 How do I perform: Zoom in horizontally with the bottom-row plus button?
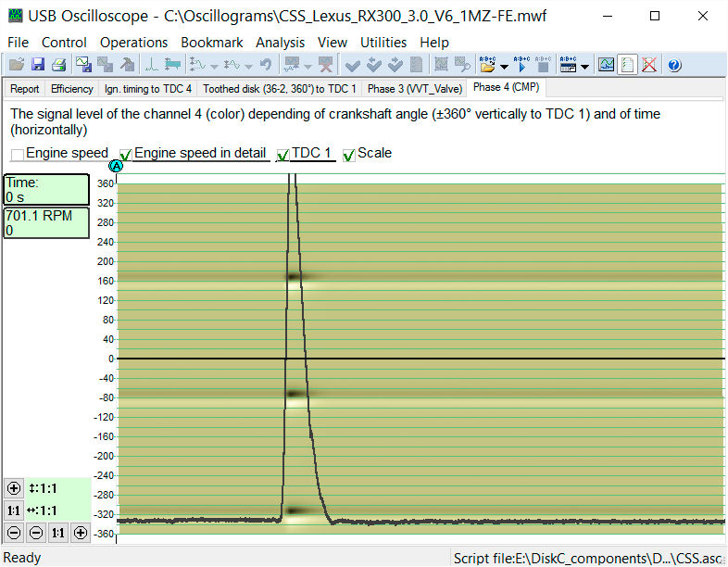(81, 533)
